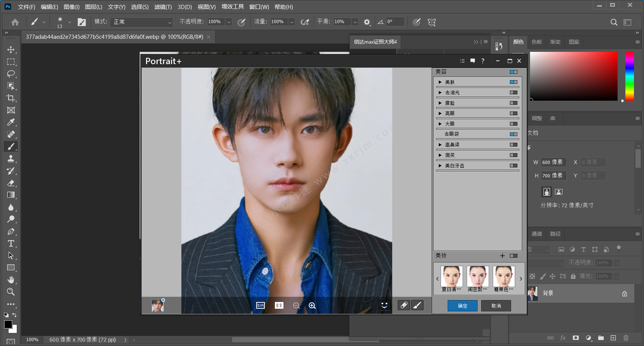The width and height of the screenshot is (644, 346).
Task: Toggle the 美白牙齿 effect switch
Action: coord(514,166)
